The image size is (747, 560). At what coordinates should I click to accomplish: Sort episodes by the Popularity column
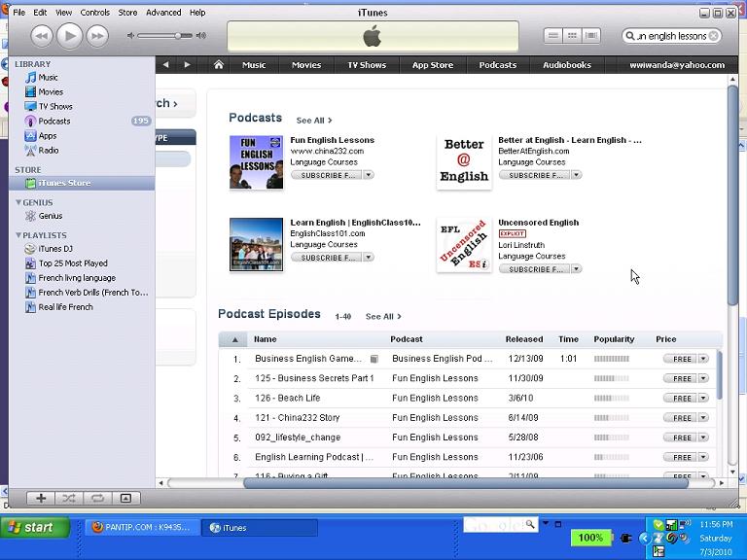point(614,339)
